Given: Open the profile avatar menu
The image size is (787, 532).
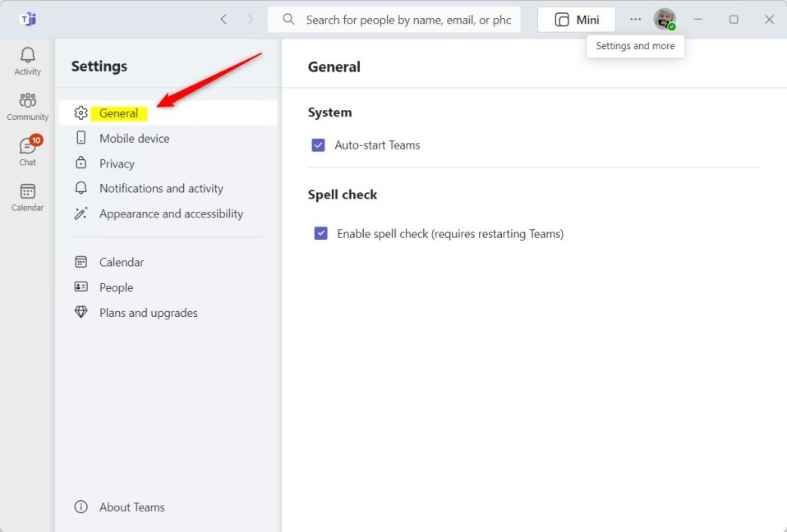Looking at the screenshot, I should (665, 20).
